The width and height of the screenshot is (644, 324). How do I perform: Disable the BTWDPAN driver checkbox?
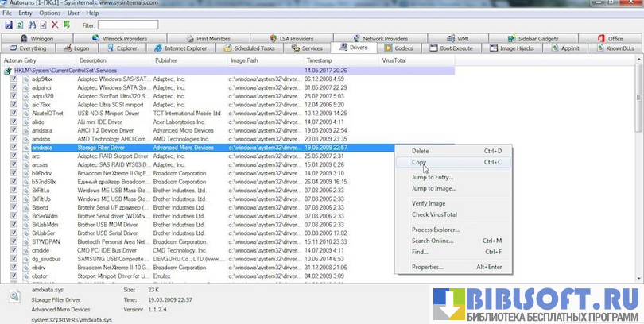[14, 241]
